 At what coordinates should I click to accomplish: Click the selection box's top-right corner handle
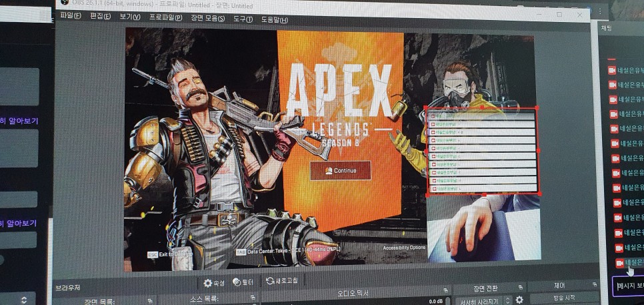tap(537, 108)
